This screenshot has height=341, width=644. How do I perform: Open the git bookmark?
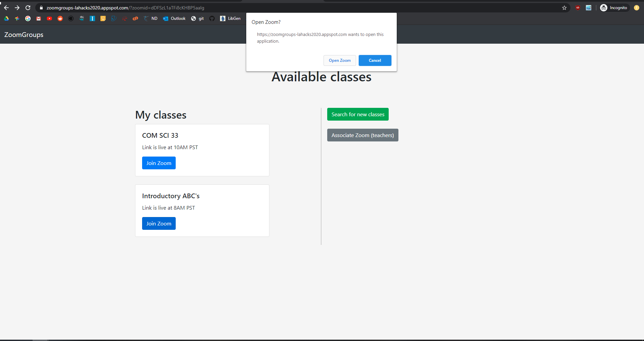pos(198,18)
